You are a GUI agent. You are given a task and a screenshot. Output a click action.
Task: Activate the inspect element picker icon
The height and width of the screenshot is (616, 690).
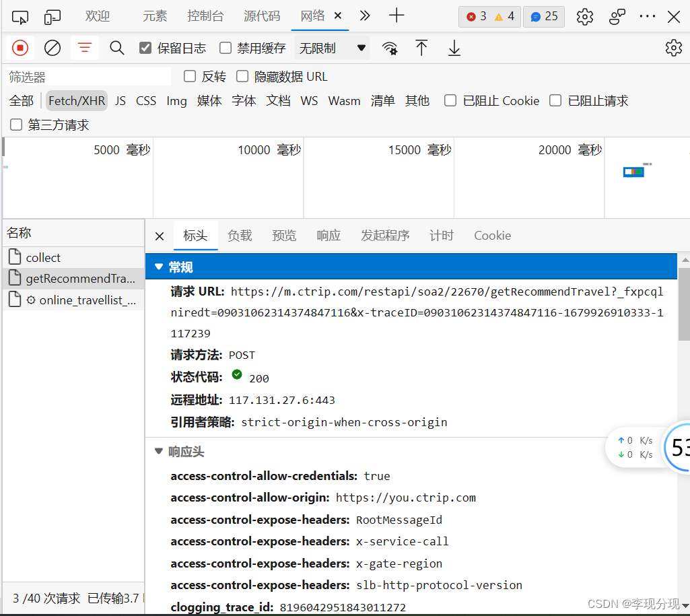[20, 17]
